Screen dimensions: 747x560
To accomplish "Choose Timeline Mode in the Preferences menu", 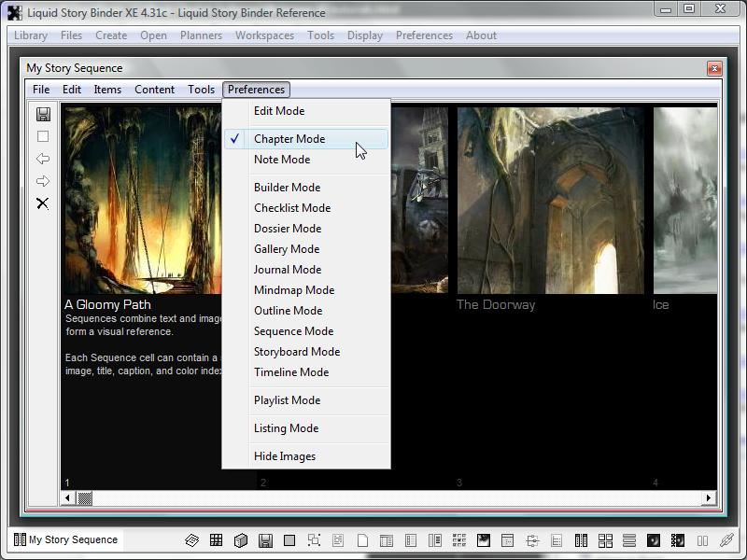I will point(291,372).
